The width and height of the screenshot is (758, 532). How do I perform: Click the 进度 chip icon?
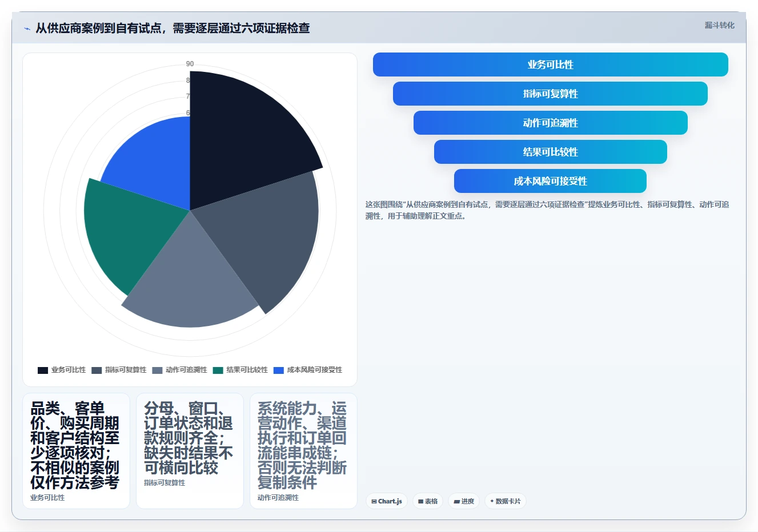tap(457, 502)
